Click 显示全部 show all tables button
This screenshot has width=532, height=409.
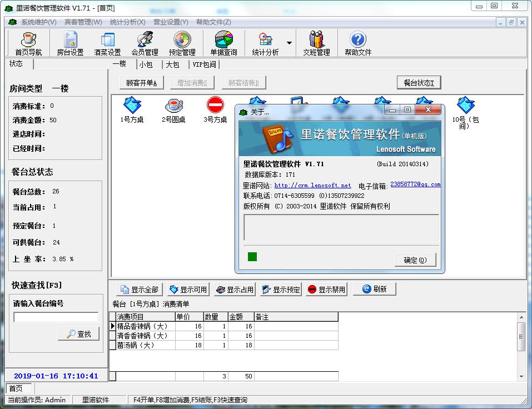[x=140, y=290]
